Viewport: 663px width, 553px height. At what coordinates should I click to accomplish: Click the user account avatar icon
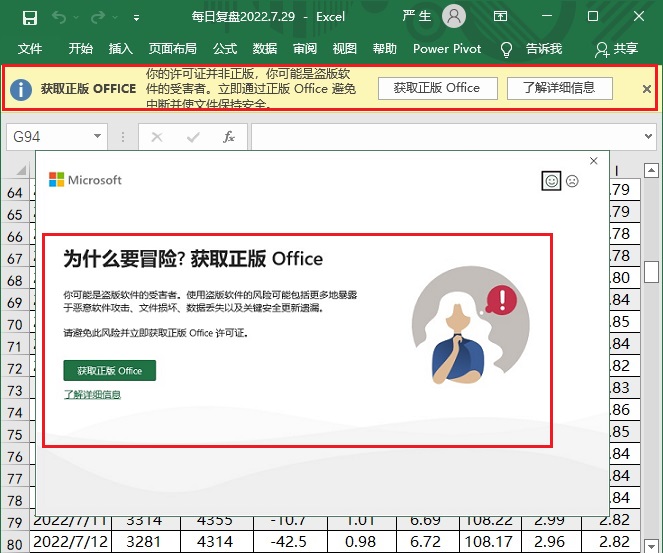(454, 16)
